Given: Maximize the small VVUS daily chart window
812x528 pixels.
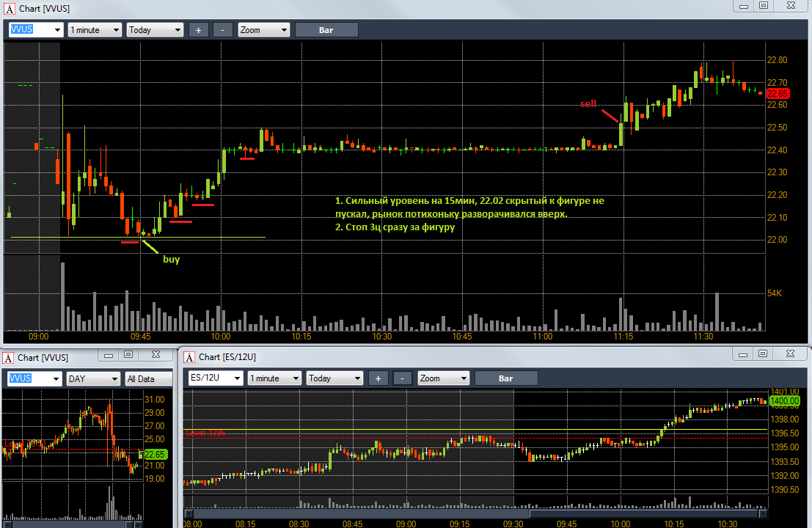Looking at the screenshot, I should (128, 354).
